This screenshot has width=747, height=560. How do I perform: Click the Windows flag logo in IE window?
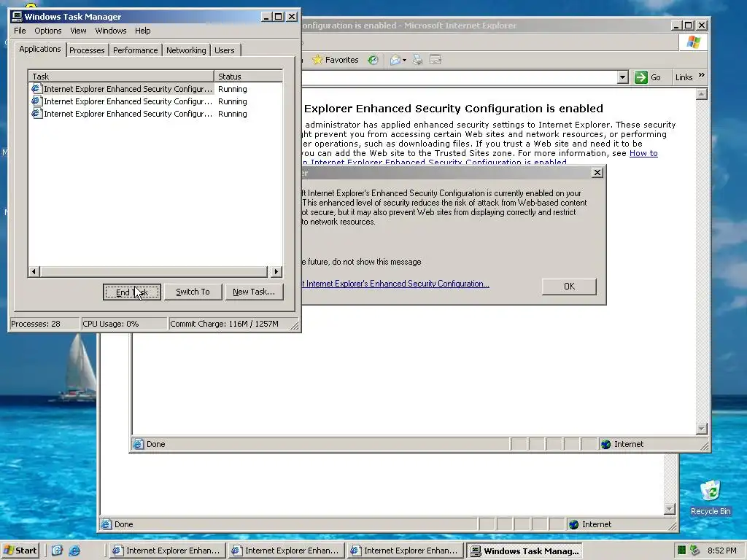click(693, 43)
